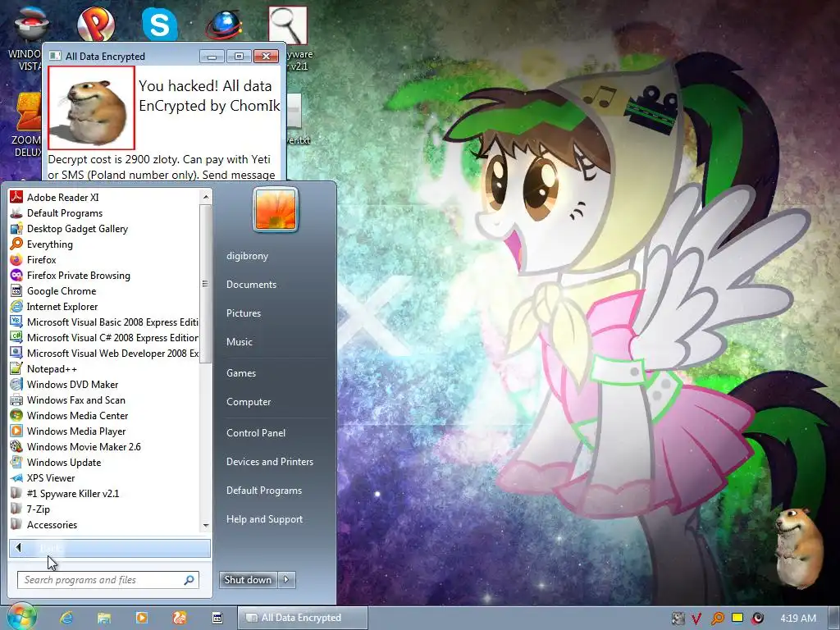Click the programs list scrollbar thumb
The width and height of the screenshot is (840, 630).
(x=204, y=284)
